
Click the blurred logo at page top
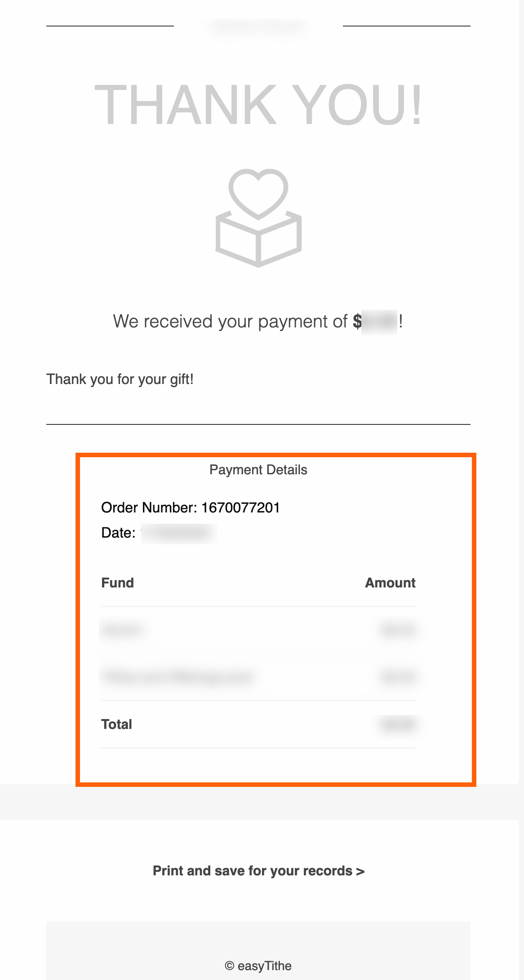coord(258,27)
